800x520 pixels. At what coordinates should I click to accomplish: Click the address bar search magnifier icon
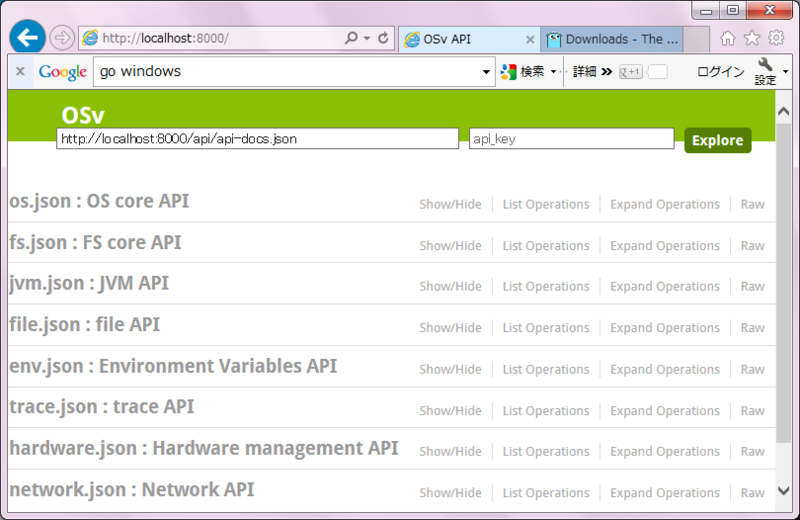[351, 38]
